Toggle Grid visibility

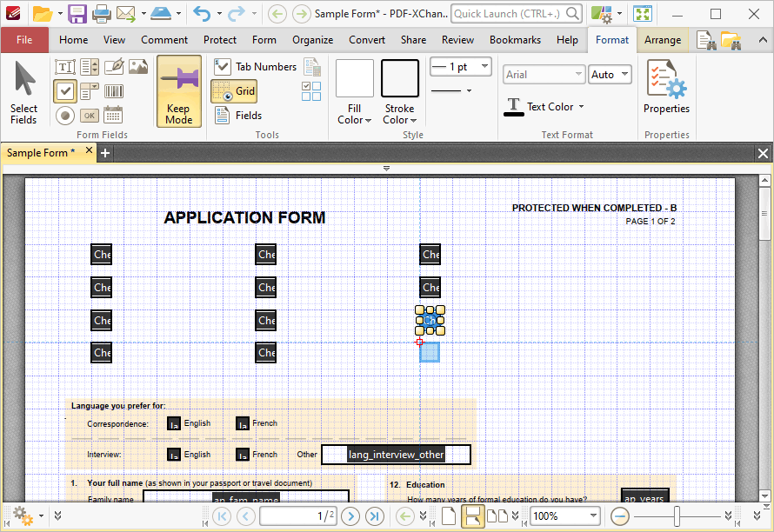click(235, 90)
